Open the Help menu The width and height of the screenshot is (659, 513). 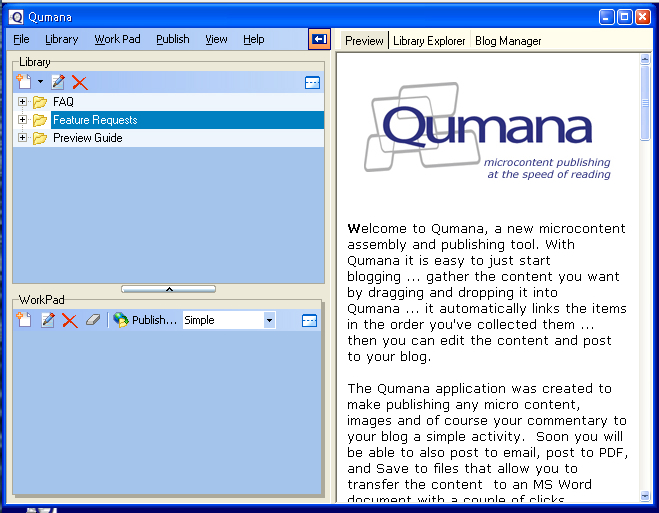(x=253, y=39)
